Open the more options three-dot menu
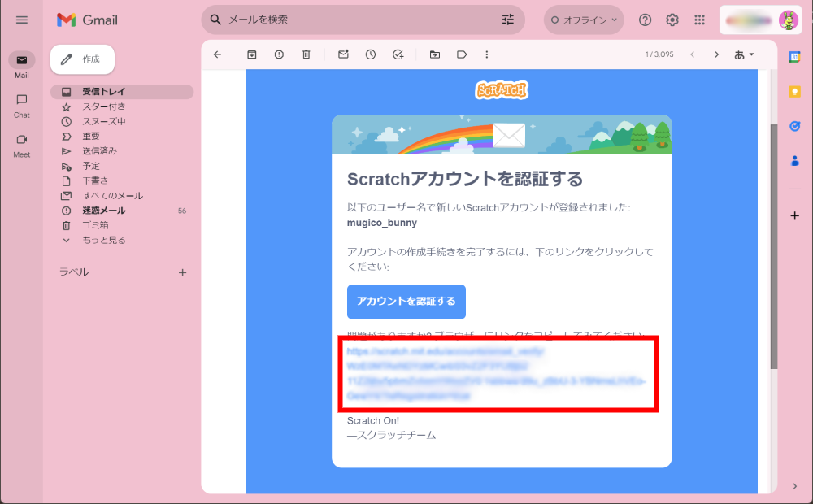 pyautogui.click(x=486, y=54)
